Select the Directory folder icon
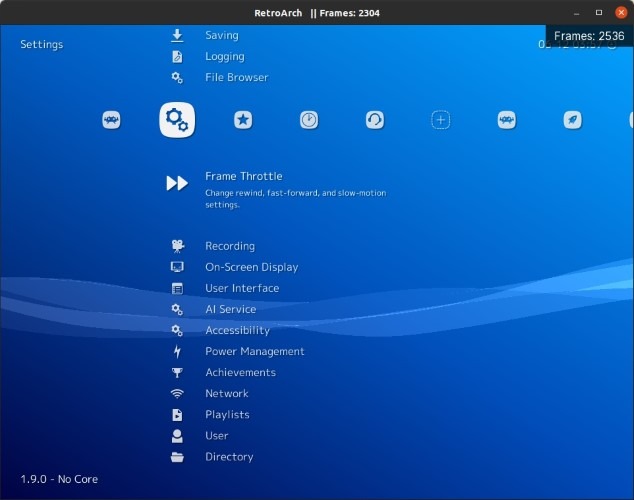The width and height of the screenshot is (634, 500). click(177, 457)
